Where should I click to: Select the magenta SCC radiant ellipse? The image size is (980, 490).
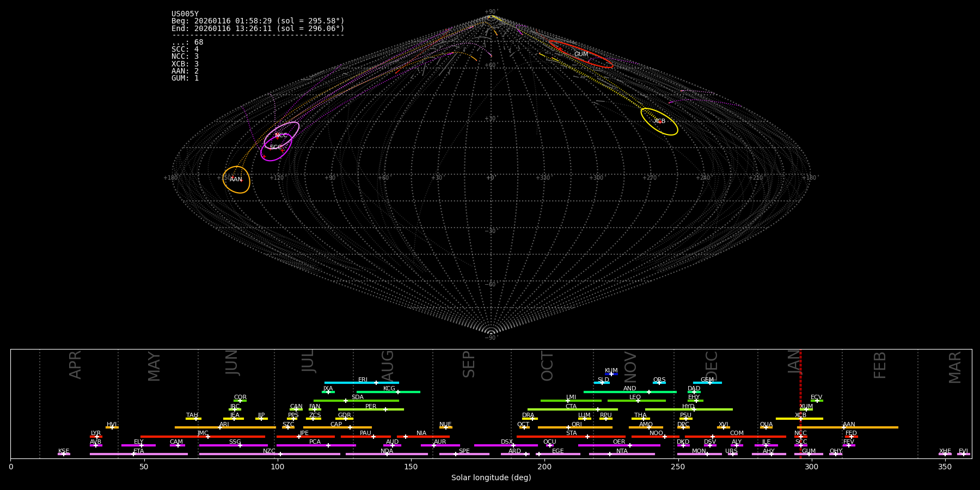click(276, 148)
